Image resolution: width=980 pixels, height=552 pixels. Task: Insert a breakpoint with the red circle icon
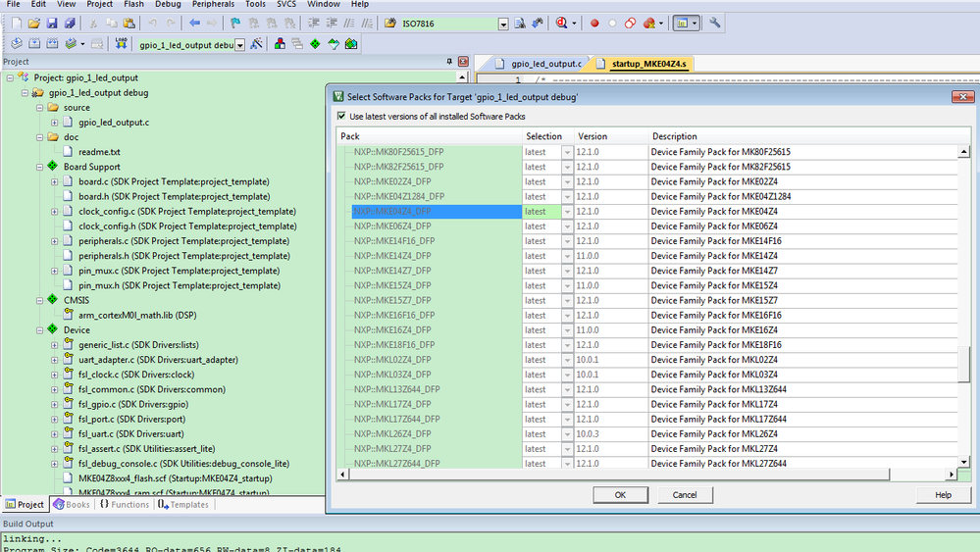(x=594, y=24)
